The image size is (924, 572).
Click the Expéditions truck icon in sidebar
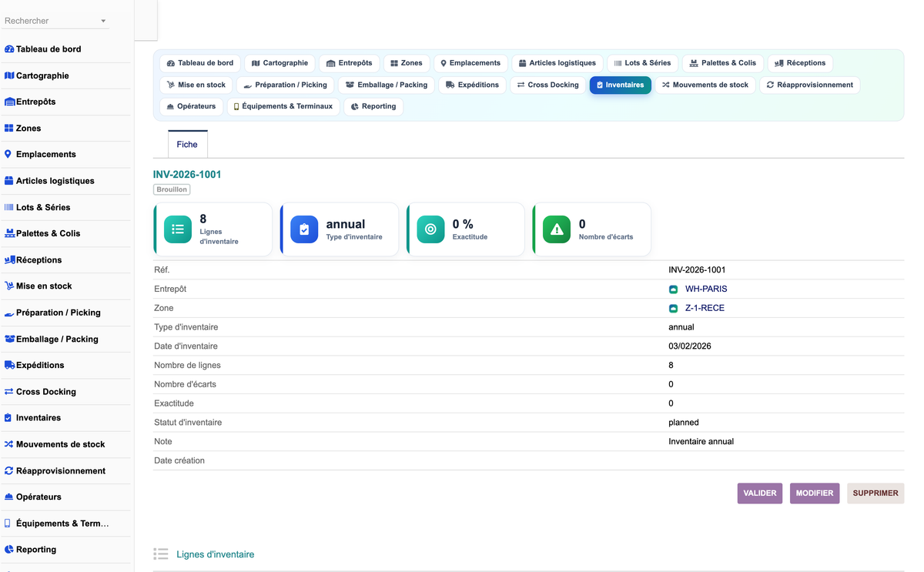pyautogui.click(x=9, y=365)
